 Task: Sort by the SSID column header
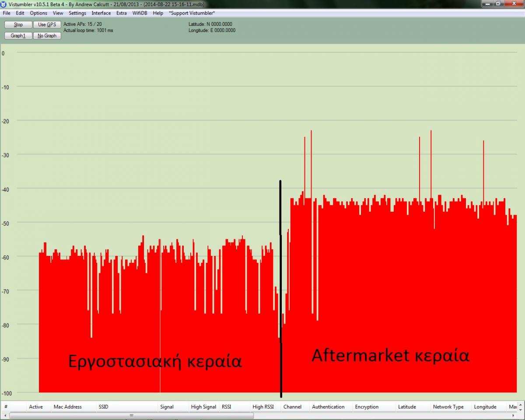[x=127, y=407]
